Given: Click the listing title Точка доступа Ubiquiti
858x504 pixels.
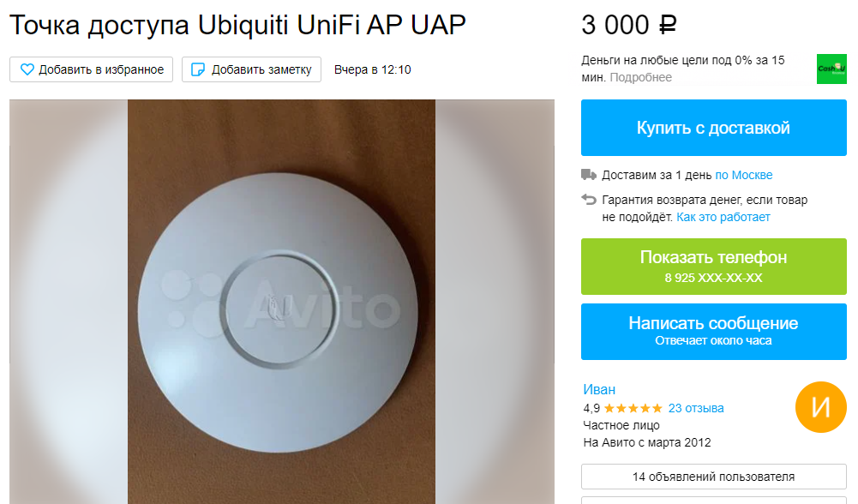Looking at the screenshot, I should [238, 25].
